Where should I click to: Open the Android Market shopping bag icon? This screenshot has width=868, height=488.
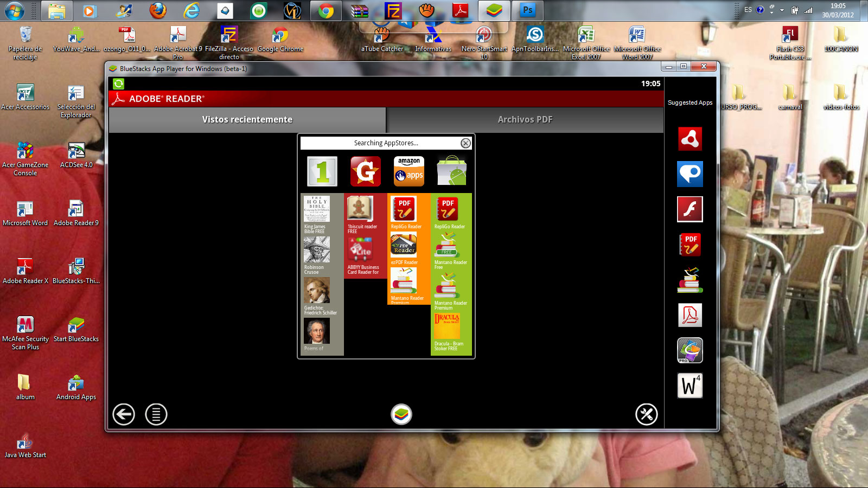452,171
